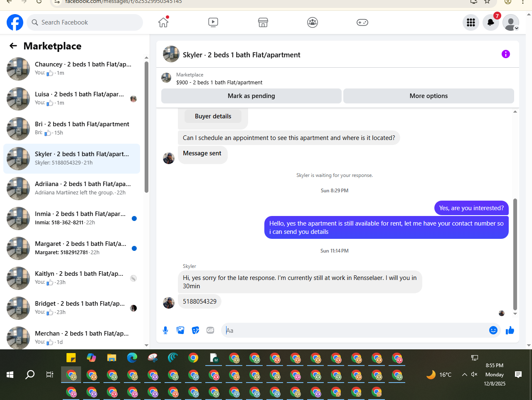
Task: Open the Windows notification center
Action: 518,375
